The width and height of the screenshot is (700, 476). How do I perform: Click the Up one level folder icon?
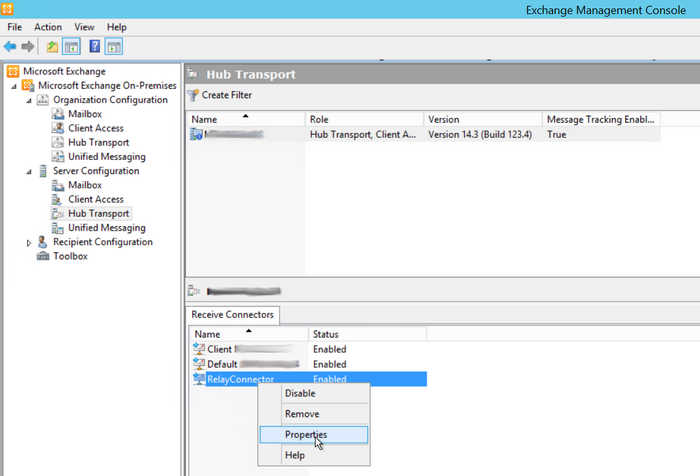click(x=52, y=46)
